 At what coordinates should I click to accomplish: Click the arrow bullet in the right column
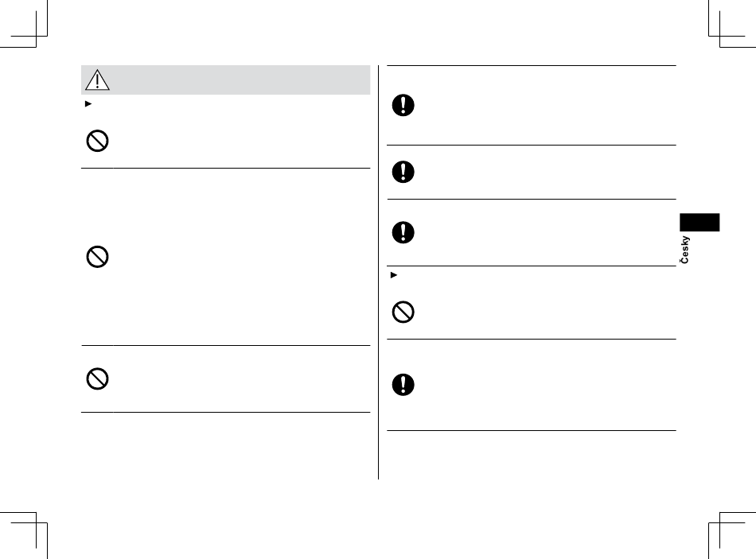click(x=394, y=275)
